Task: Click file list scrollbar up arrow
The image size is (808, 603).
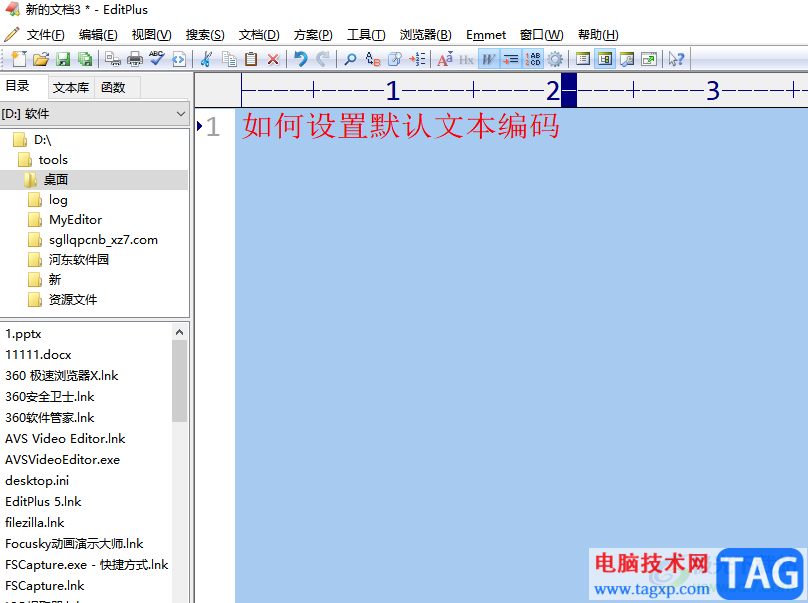Action: 179,332
